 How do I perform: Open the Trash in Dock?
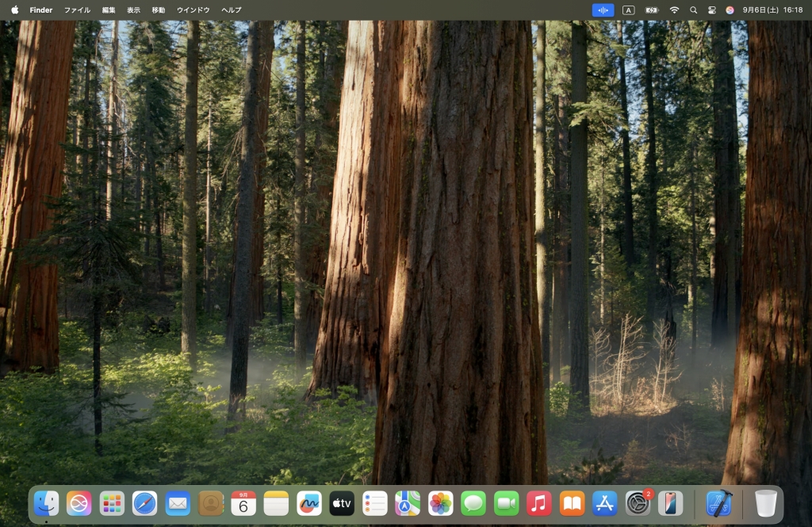[x=765, y=503]
